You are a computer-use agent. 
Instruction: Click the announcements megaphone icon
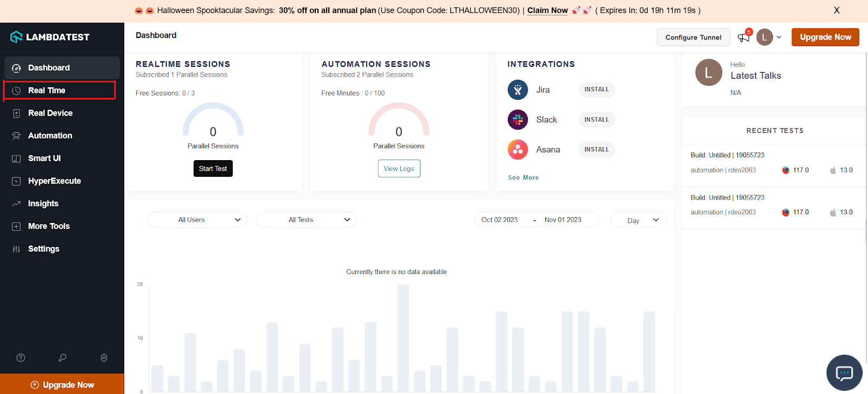point(743,37)
